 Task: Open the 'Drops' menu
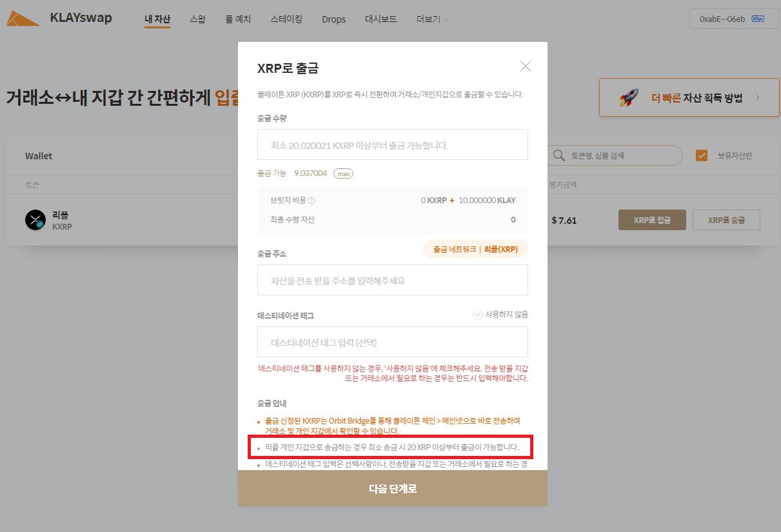(x=333, y=19)
